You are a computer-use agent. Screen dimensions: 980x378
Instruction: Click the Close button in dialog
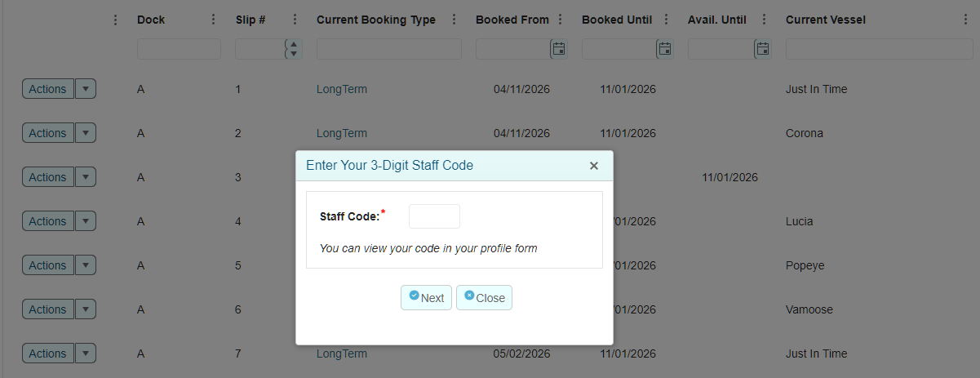pos(484,297)
